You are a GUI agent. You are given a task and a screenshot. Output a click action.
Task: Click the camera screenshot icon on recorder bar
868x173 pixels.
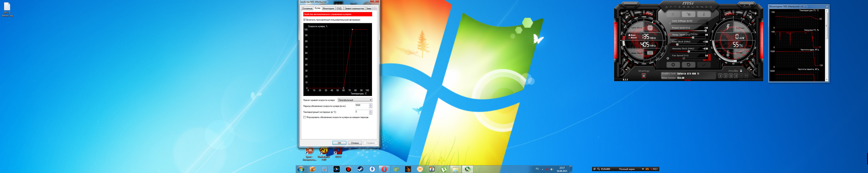pos(647,169)
